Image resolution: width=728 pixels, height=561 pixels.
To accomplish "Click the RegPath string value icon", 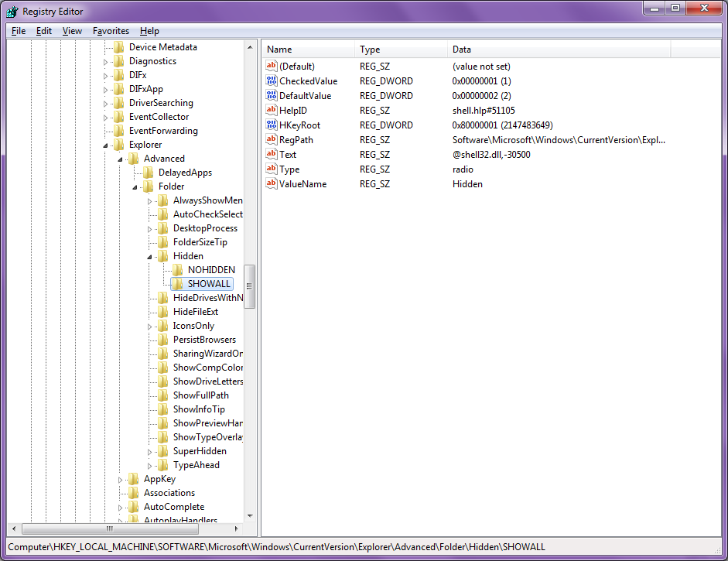I will pyautogui.click(x=272, y=140).
